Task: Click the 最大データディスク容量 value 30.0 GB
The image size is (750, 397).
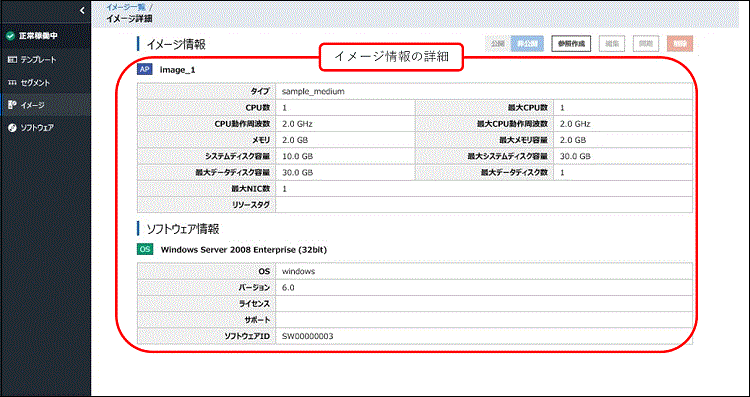Action: coord(298,172)
